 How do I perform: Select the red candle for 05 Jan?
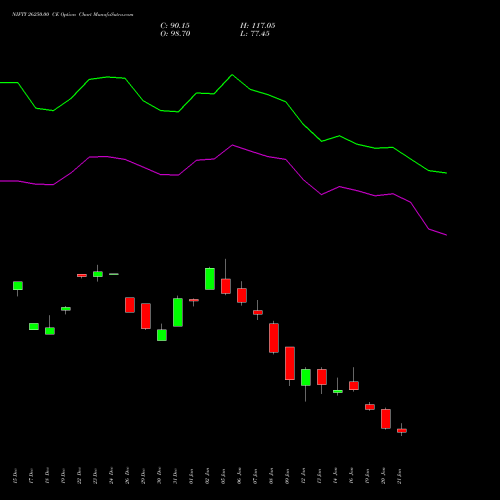[226, 286]
